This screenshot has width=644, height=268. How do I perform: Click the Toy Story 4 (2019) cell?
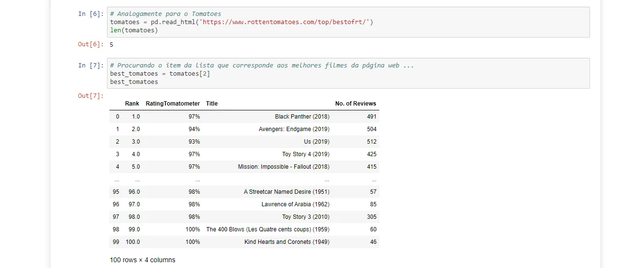click(x=306, y=154)
